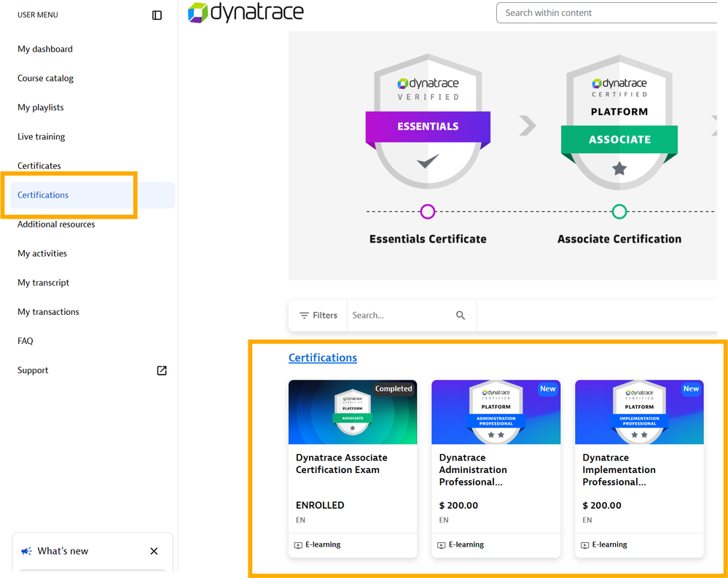Open Dynatrace Associate Certification Exam title

(x=341, y=464)
